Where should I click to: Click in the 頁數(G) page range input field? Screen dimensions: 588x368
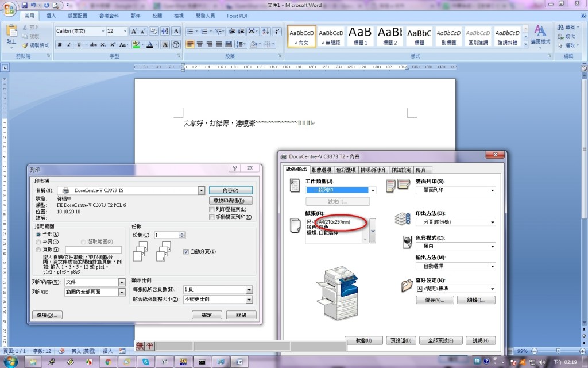(94, 250)
